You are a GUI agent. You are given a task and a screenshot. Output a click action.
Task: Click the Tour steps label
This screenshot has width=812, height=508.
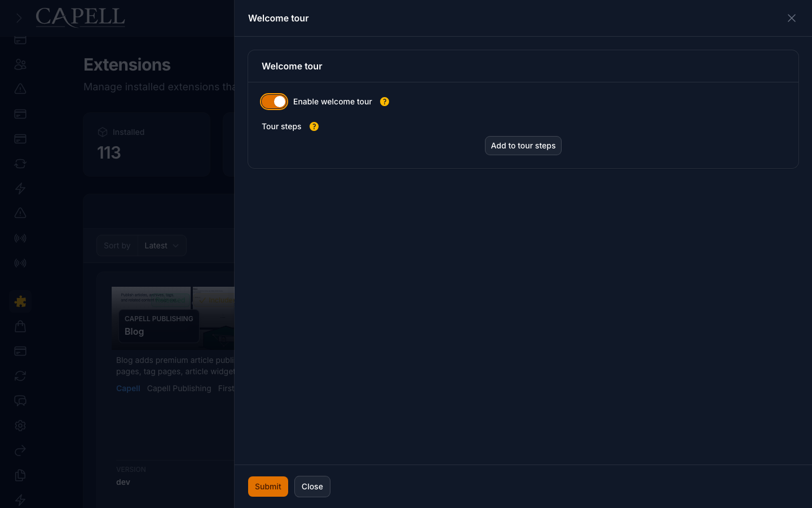pyautogui.click(x=281, y=126)
